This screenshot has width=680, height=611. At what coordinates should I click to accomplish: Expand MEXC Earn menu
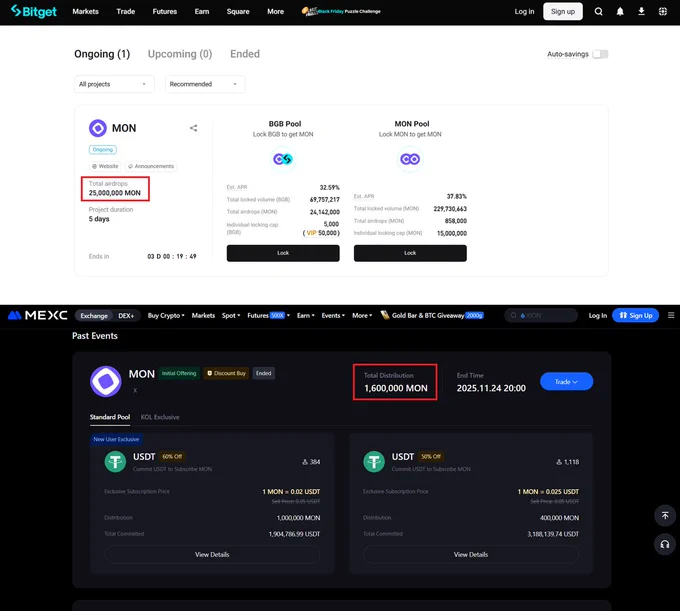pyautogui.click(x=306, y=316)
